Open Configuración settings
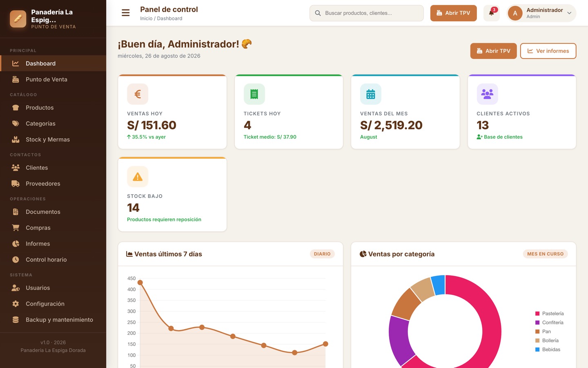 coord(53,304)
